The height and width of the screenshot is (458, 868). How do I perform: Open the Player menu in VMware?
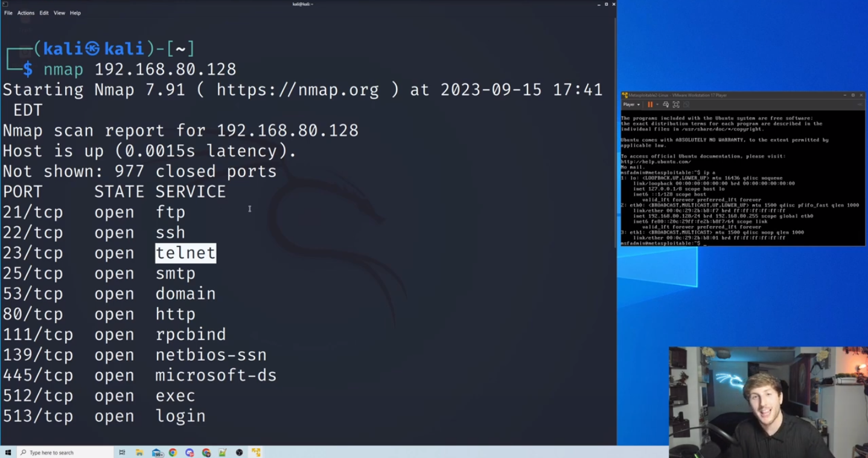pyautogui.click(x=631, y=105)
